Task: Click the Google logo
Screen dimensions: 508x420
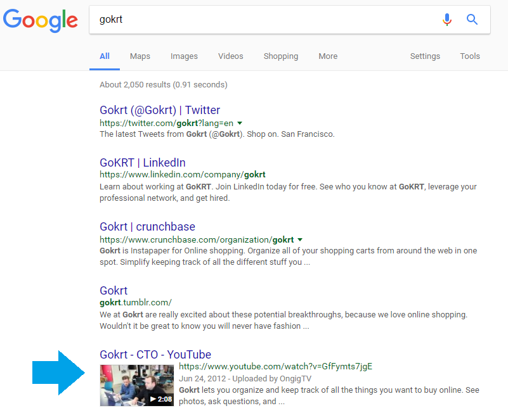Action: tap(41, 20)
